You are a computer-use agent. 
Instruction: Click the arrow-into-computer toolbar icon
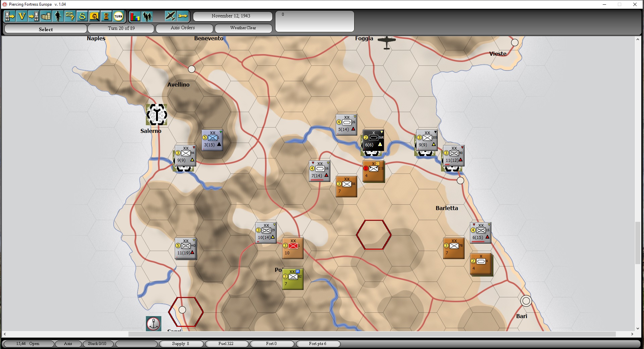pos(34,16)
